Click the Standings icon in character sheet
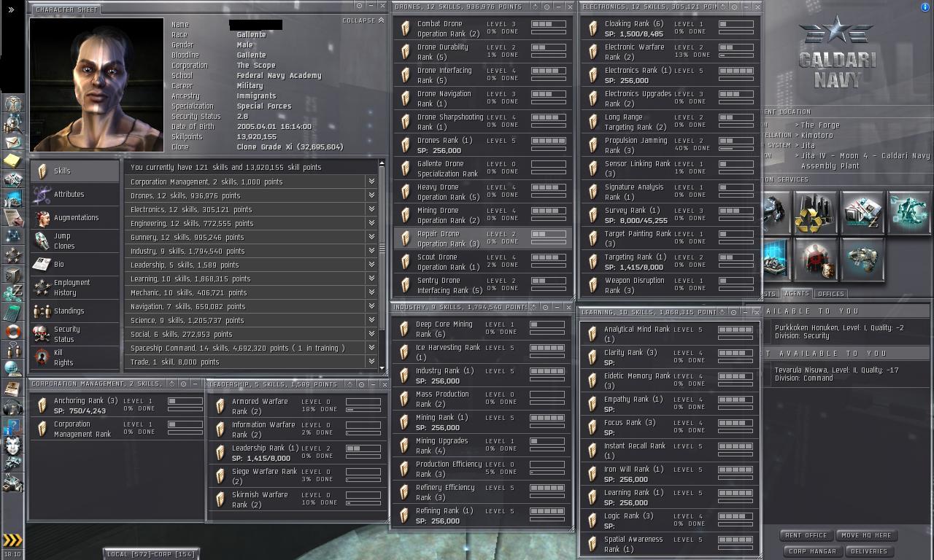Viewport: 934px width, 560px height. point(42,311)
